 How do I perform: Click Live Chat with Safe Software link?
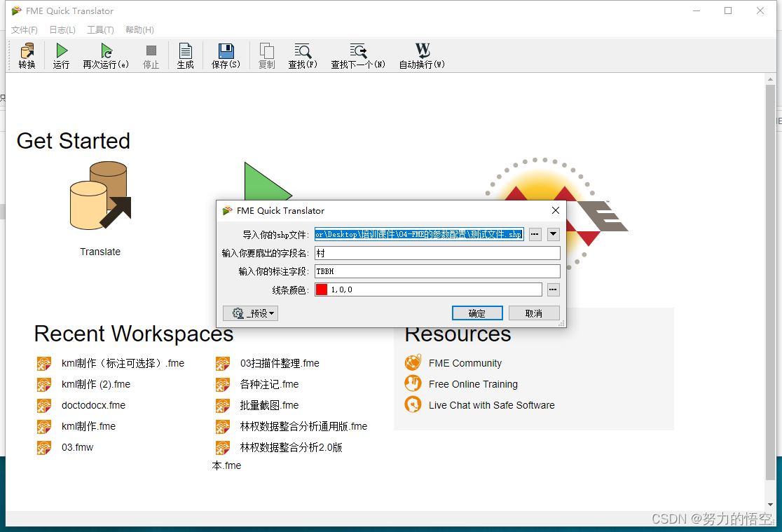click(x=492, y=405)
